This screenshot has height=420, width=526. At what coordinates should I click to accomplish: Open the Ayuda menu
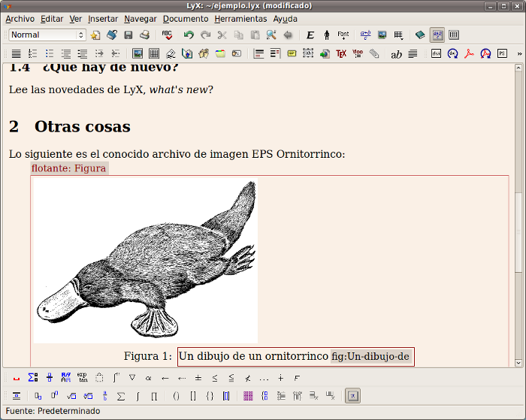pyautogui.click(x=285, y=19)
